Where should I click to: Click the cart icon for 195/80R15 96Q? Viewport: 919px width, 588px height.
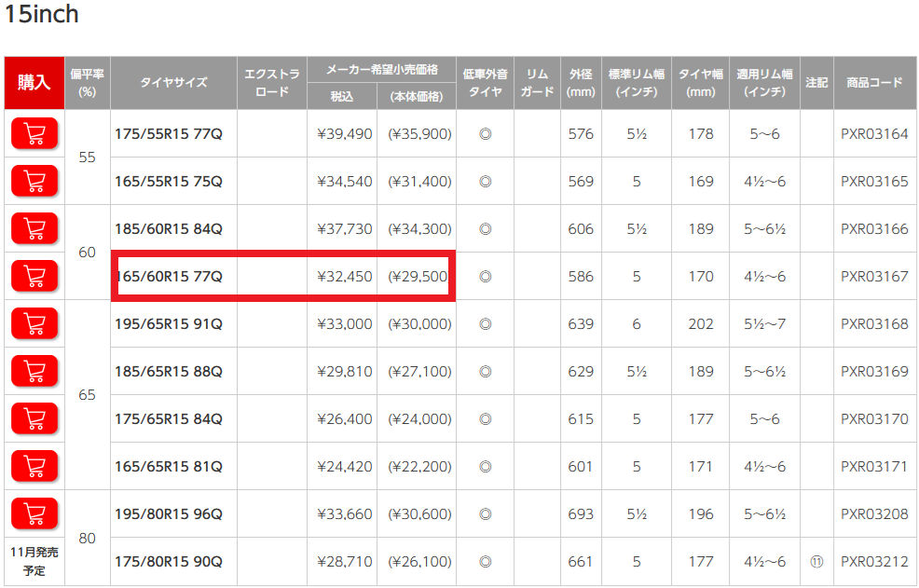(34, 513)
